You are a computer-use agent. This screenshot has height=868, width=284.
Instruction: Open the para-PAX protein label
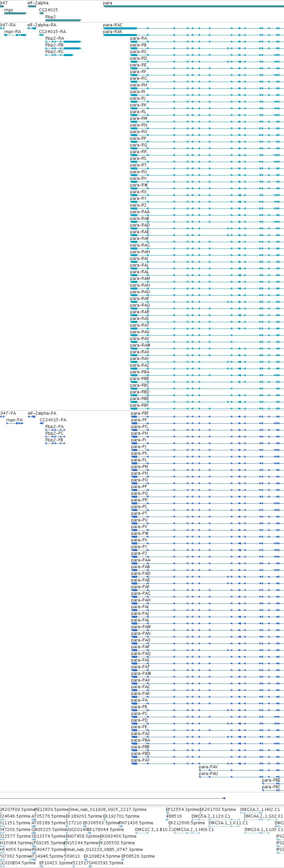[x=140, y=680]
